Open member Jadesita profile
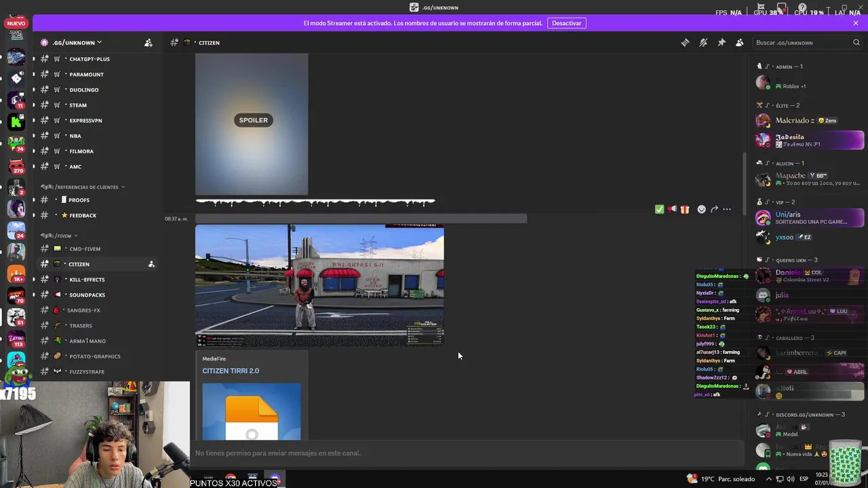 (x=809, y=140)
